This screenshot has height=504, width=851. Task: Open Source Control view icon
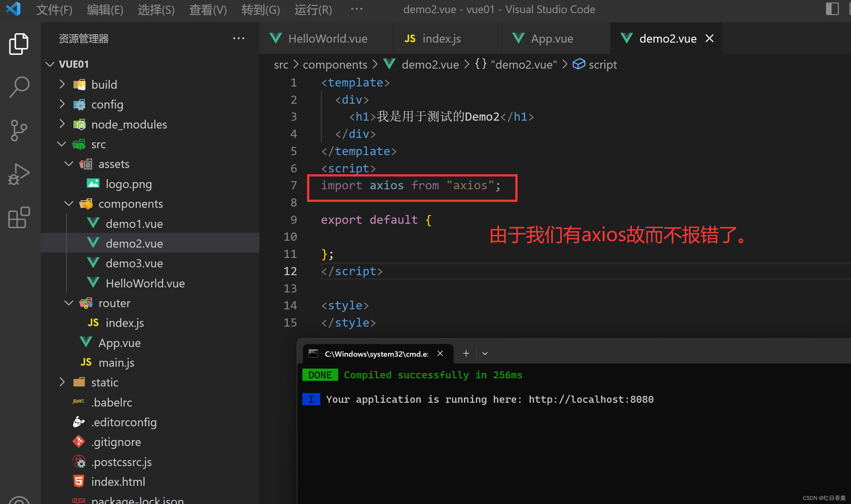tap(19, 130)
